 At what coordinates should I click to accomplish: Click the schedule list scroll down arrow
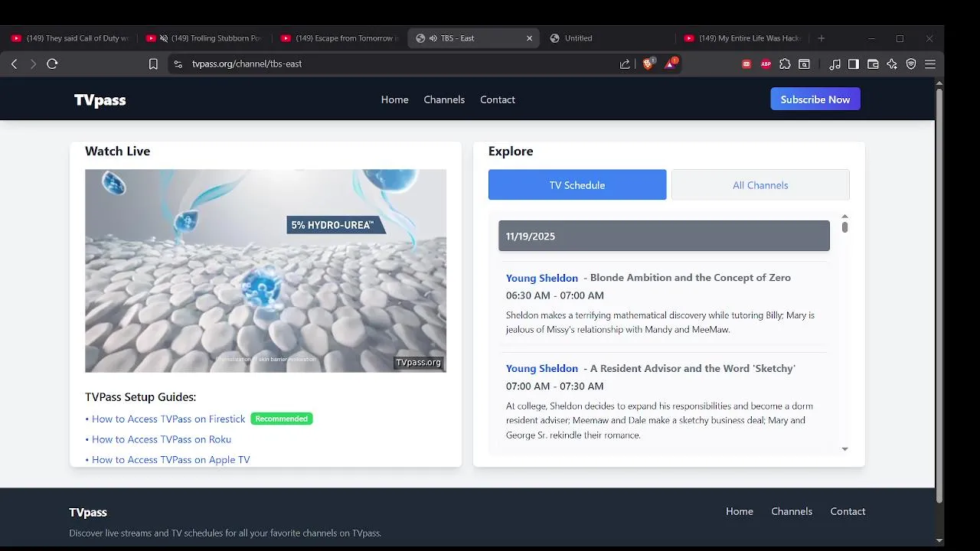click(844, 449)
